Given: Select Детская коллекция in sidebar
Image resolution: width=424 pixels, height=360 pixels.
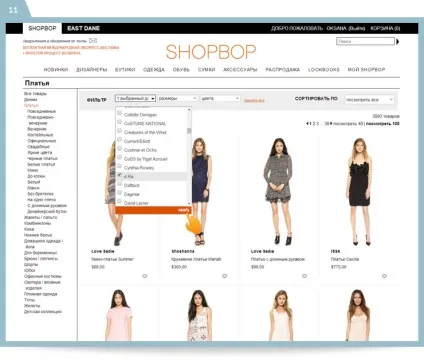Looking at the screenshot, I should [43, 312].
